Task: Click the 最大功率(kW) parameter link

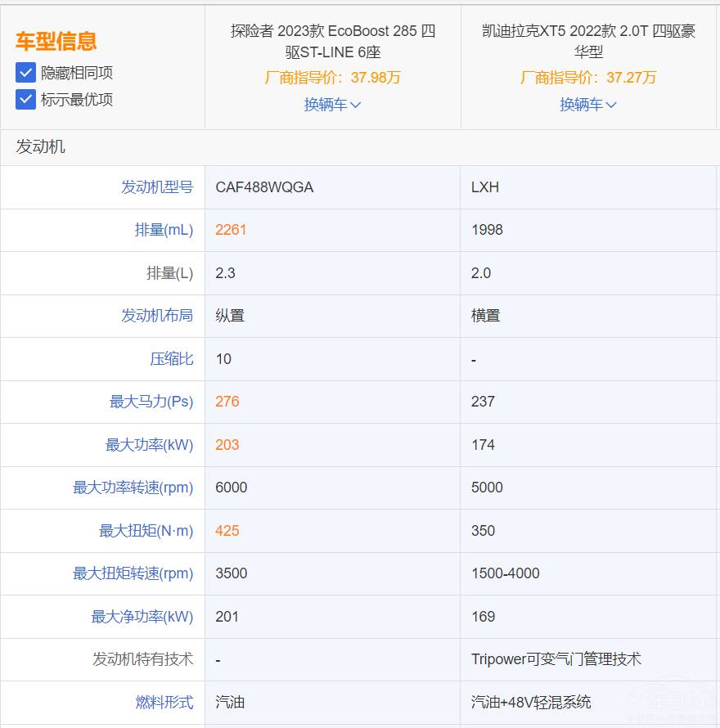Action: click(149, 445)
